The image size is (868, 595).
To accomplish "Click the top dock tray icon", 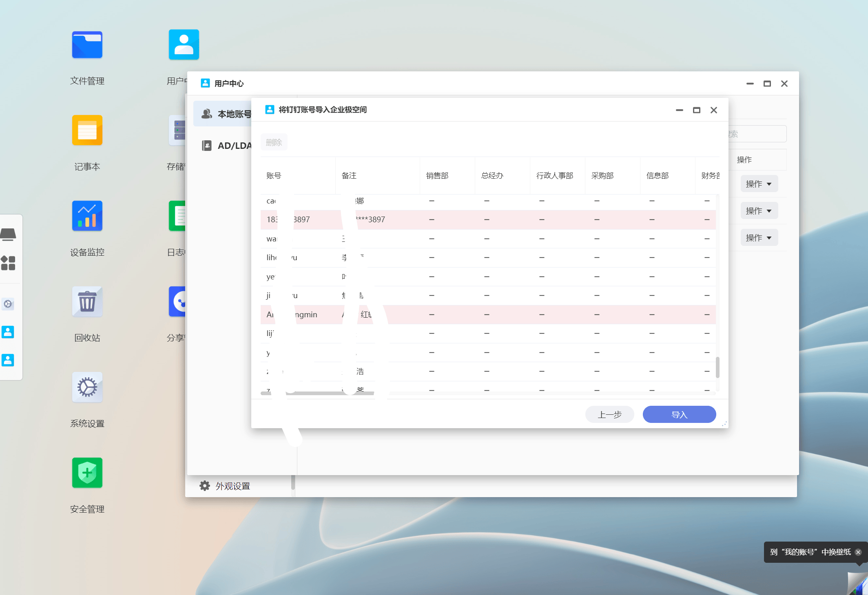I will pyautogui.click(x=8, y=234).
